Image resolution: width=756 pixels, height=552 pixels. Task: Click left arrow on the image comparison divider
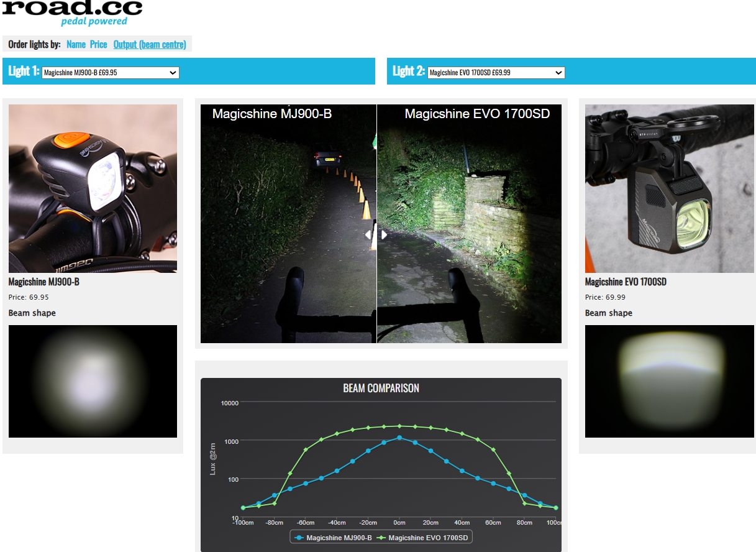(368, 235)
